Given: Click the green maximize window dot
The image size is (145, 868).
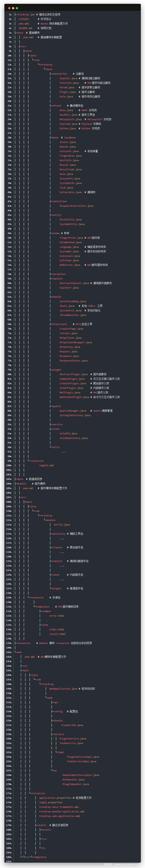Looking at the screenshot, I should coord(17,8).
